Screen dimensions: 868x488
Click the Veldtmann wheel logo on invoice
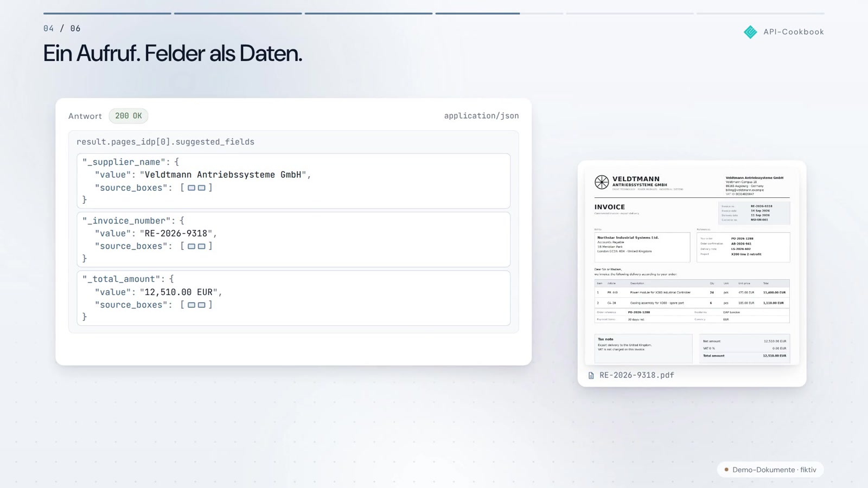click(602, 182)
